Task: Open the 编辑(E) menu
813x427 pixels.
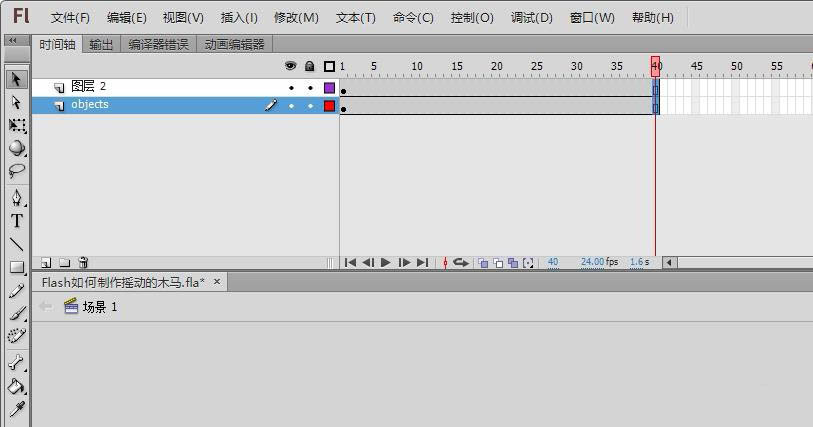Action: tap(127, 18)
